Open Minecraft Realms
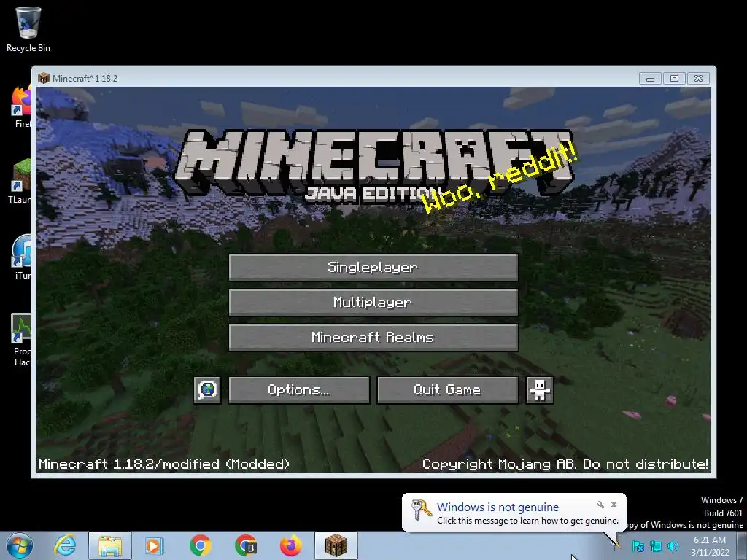Image resolution: width=747 pixels, height=560 pixels. (x=373, y=338)
